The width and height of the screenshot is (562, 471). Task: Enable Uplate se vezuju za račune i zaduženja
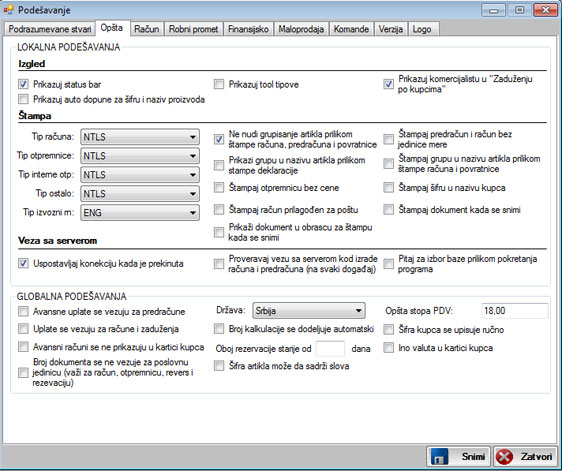[x=23, y=329]
